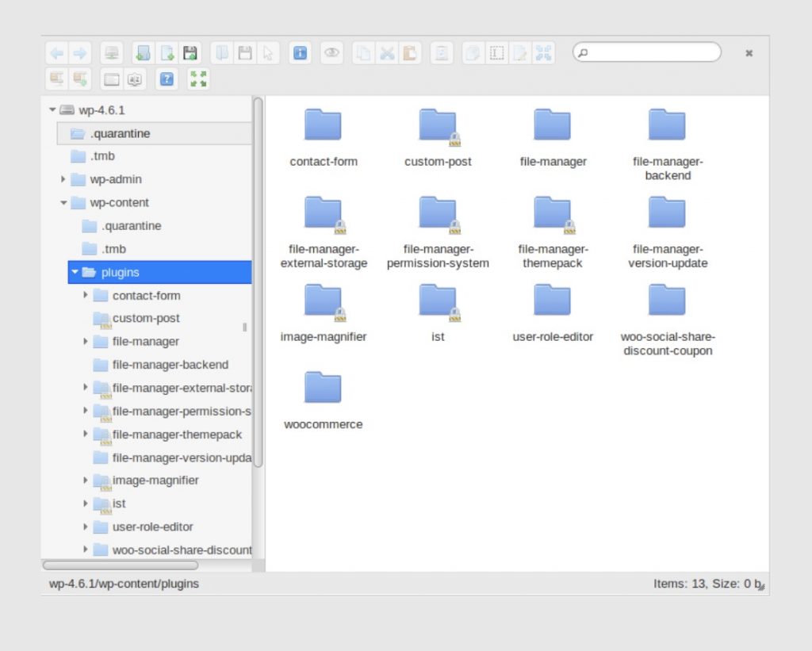812x651 pixels.
Task: Click the Cut scissors icon
Action: pos(387,53)
